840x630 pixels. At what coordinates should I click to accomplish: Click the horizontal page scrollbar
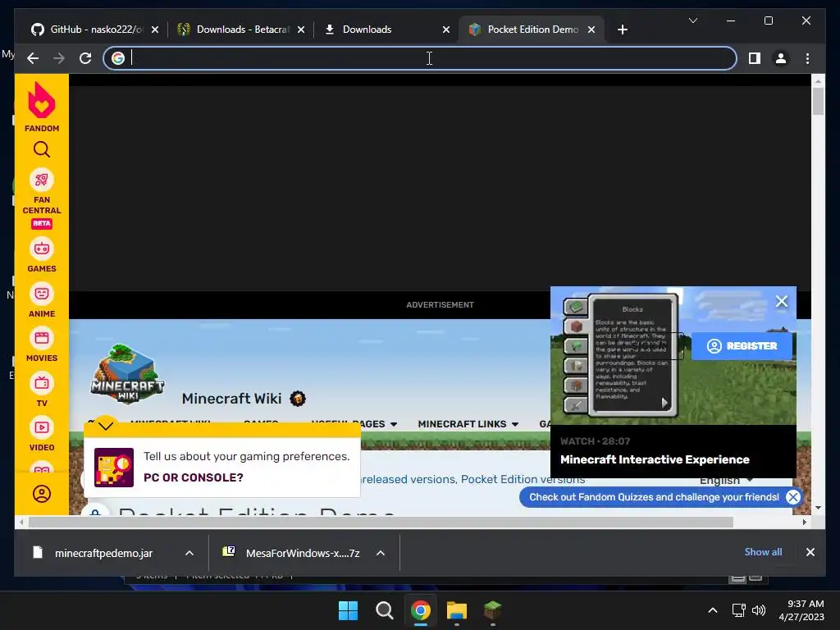point(381,523)
